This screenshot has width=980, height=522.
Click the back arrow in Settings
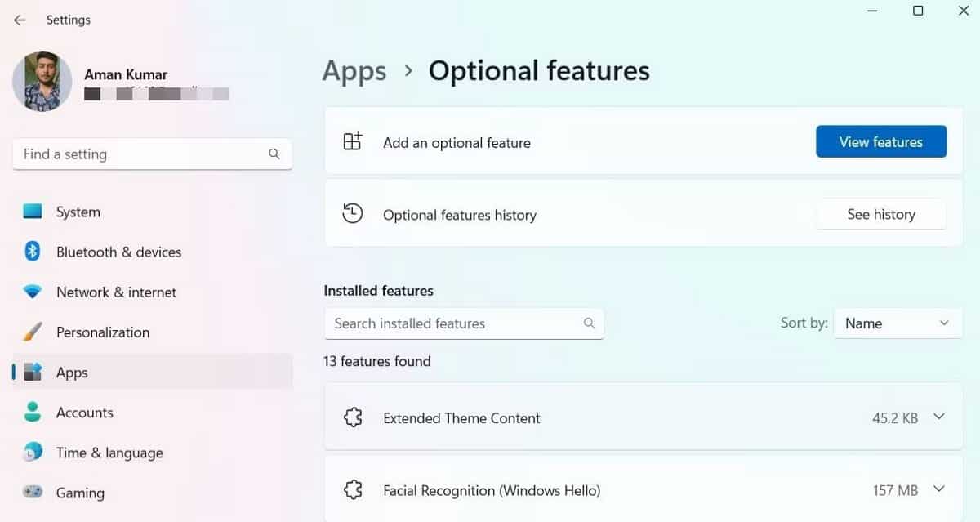(20, 20)
